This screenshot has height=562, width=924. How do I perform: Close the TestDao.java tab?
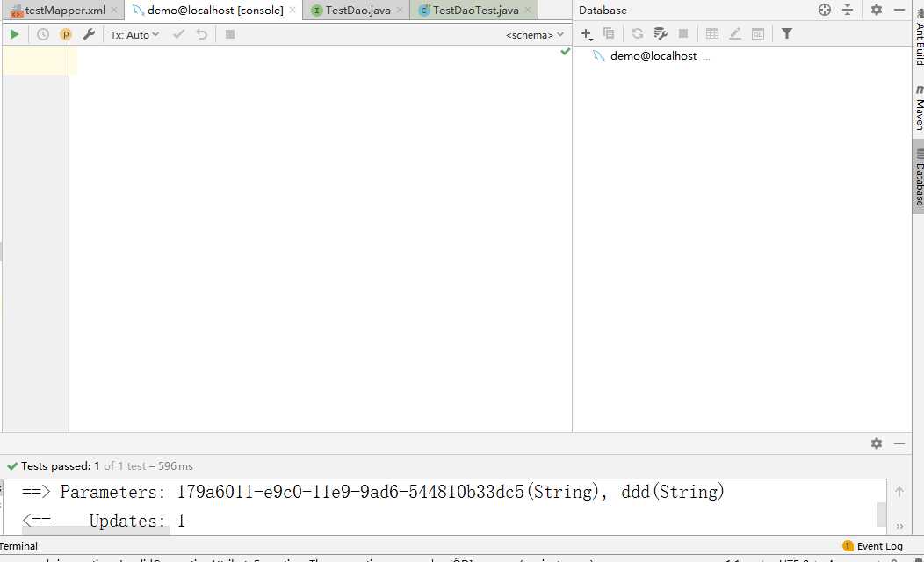tap(400, 10)
